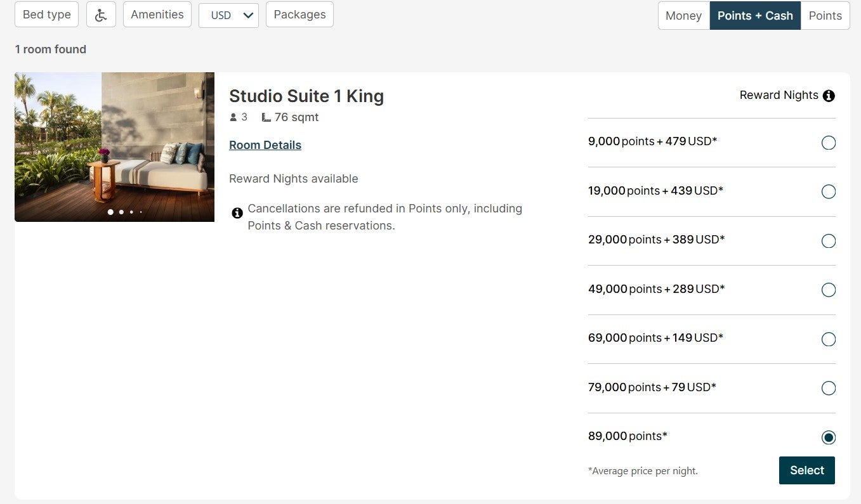Select the third image carousel dot
861x504 pixels.
click(x=131, y=212)
